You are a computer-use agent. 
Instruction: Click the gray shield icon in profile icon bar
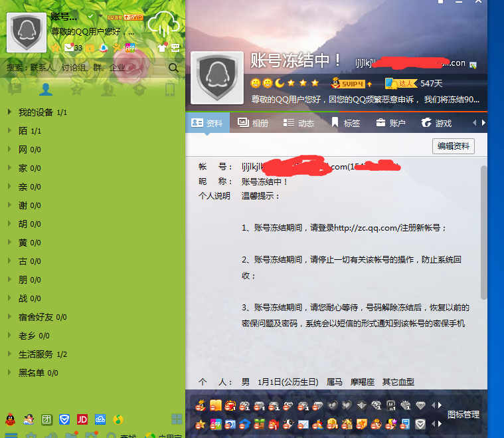pos(420,425)
